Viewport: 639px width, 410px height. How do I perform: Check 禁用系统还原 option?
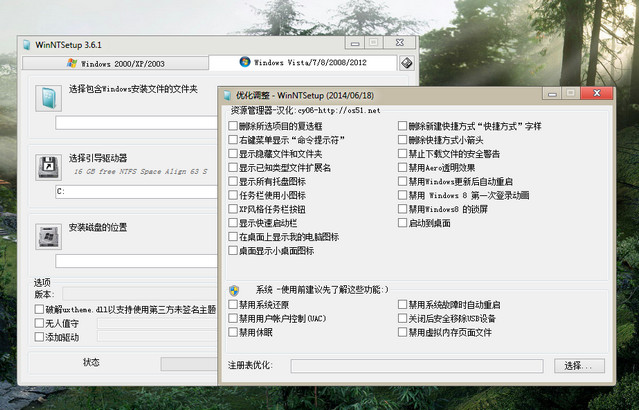pyautogui.click(x=234, y=304)
